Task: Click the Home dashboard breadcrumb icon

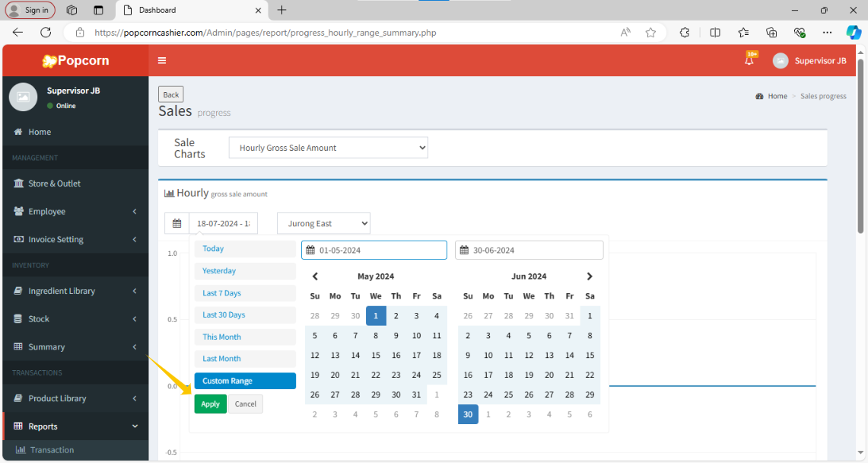Action: coord(759,97)
